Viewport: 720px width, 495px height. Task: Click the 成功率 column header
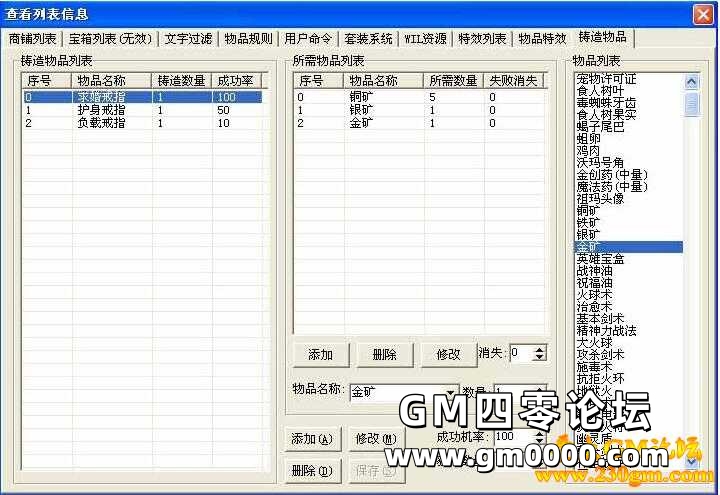(x=237, y=80)
